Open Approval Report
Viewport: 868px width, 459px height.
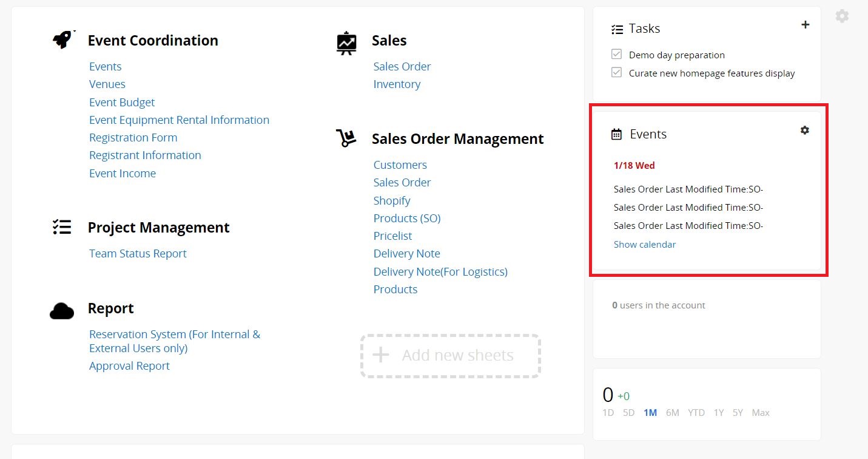click(x=129, y=366)
